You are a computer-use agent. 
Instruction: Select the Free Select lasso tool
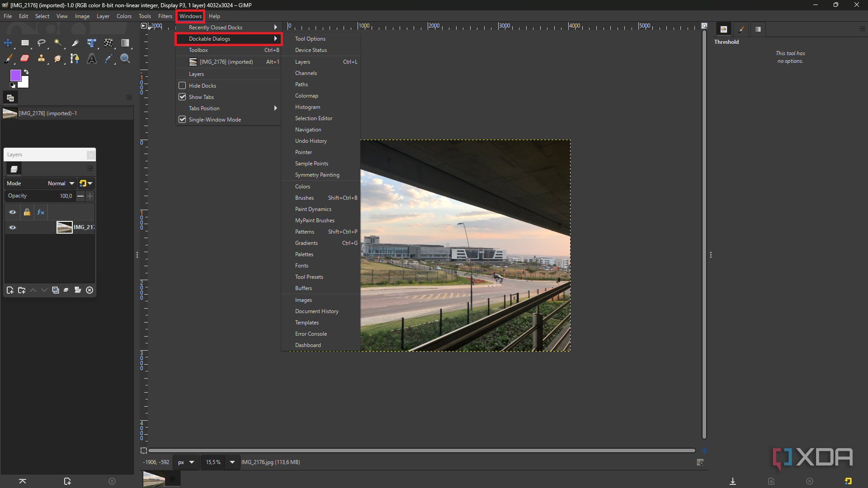point(41,43)
